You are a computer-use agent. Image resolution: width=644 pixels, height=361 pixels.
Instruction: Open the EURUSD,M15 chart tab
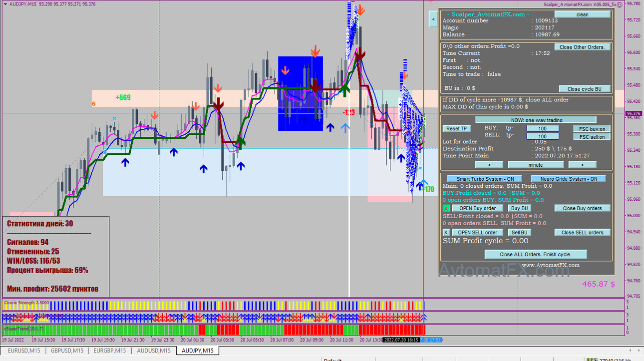(x=24, y=351)
